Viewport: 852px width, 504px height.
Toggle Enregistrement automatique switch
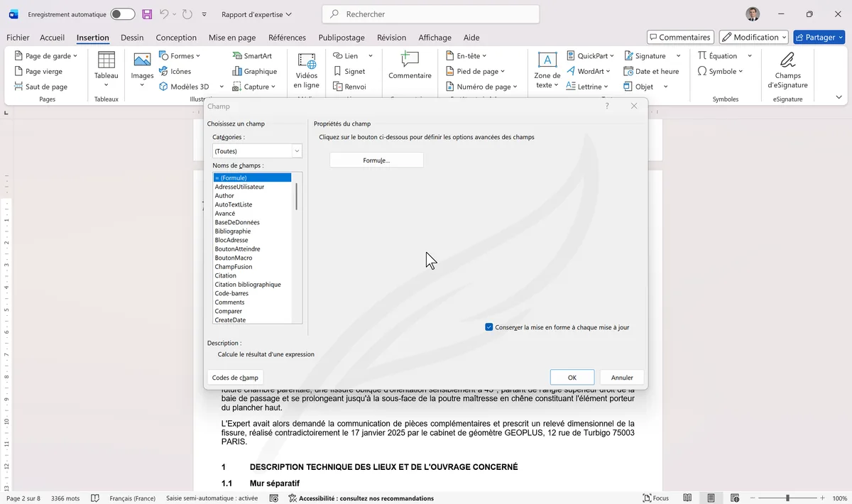coord(123,14)
